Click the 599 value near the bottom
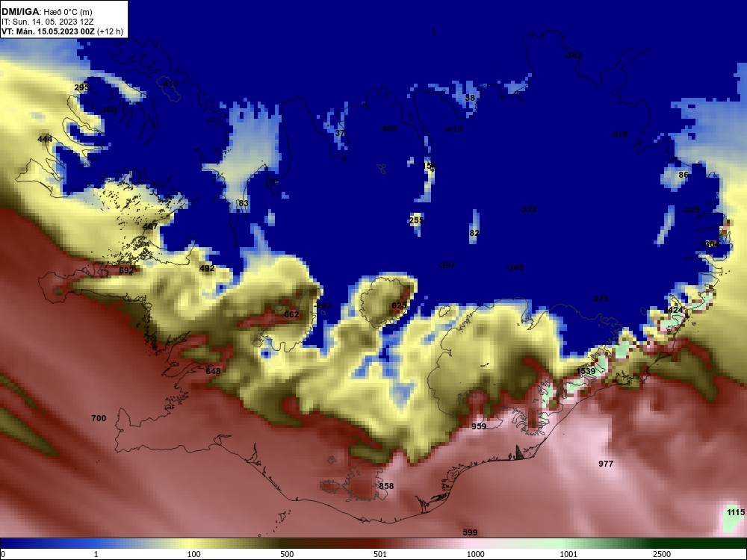This screenshot has width=747, height=560. (x=470, y=532)
